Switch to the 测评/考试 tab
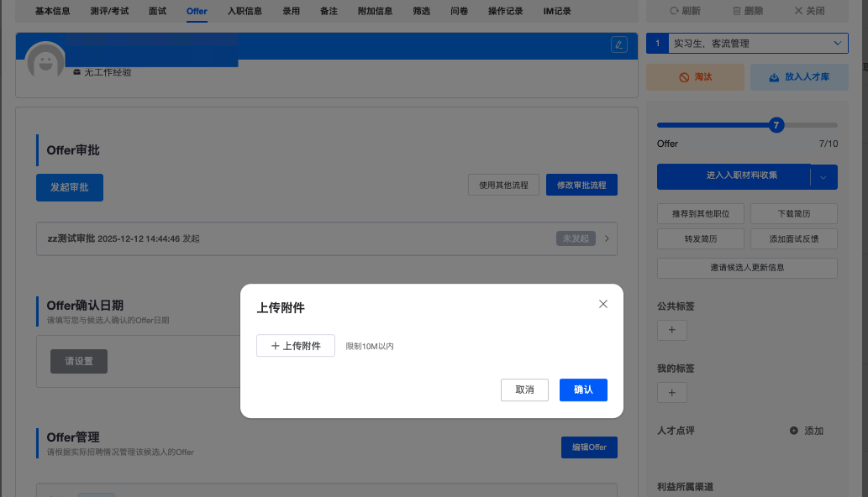 (109, 11)
